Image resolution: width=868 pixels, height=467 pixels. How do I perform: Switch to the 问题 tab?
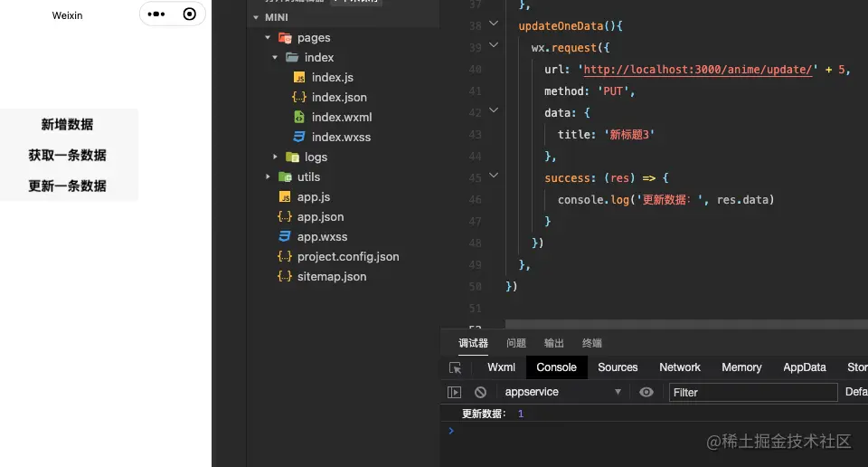(x=516, y=344)
